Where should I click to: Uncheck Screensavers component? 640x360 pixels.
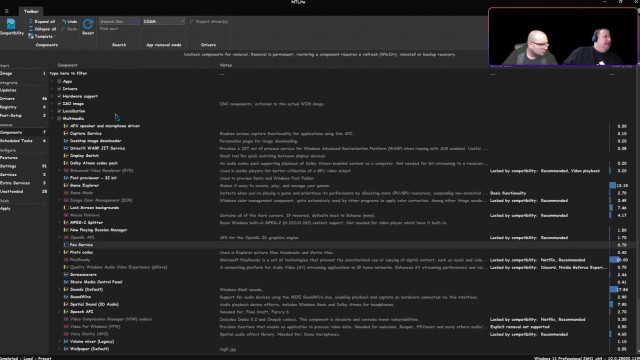tap(66, 275)
